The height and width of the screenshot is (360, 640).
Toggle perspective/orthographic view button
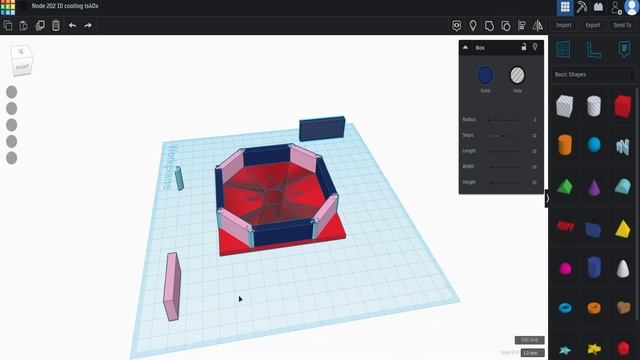tap(12, 158)
